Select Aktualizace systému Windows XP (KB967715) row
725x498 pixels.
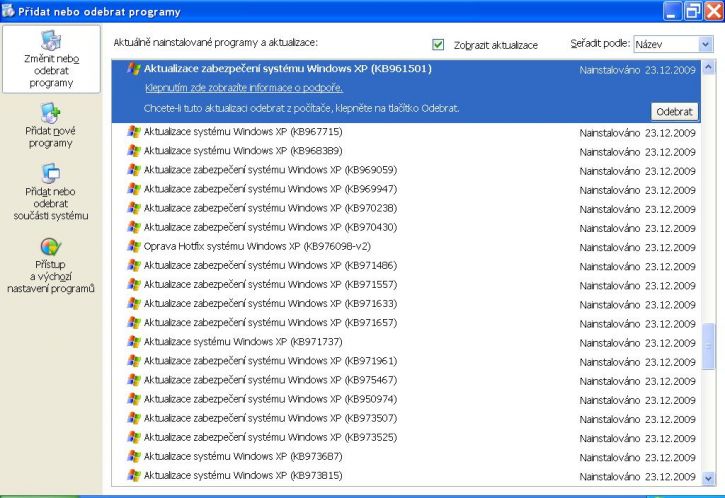406,132
